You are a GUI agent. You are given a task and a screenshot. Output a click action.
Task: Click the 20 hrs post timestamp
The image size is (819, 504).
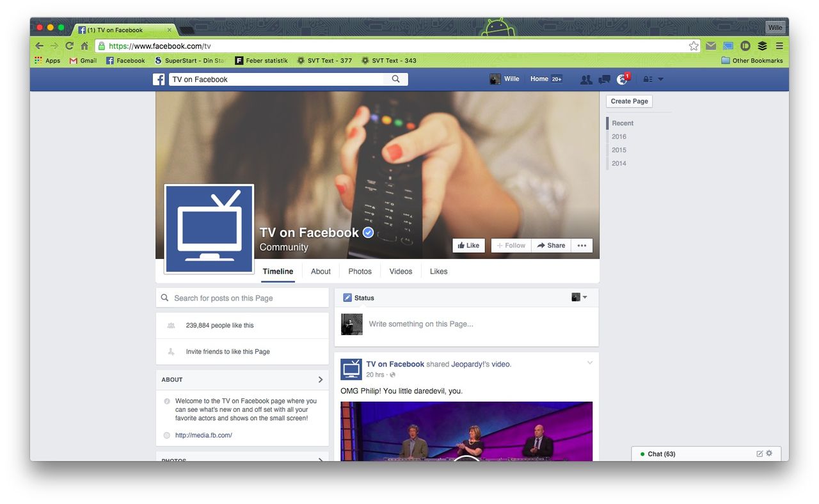click(375, 375)
